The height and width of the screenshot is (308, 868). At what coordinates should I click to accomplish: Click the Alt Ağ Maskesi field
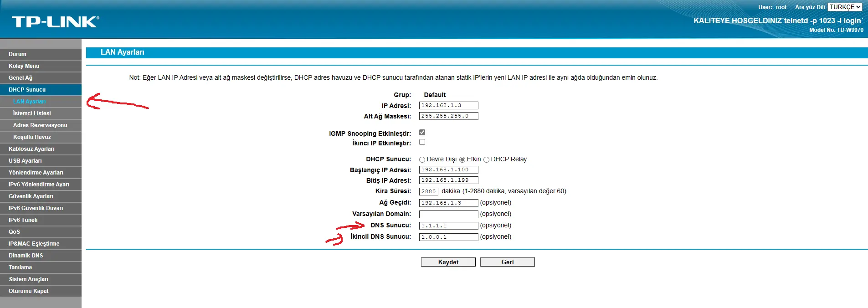449,116
